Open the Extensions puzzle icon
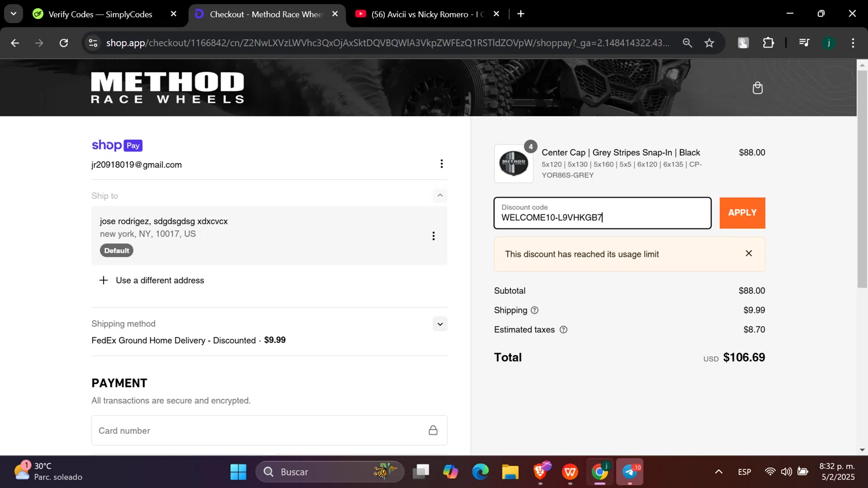868x488 pixels. (x=768, y=43)
